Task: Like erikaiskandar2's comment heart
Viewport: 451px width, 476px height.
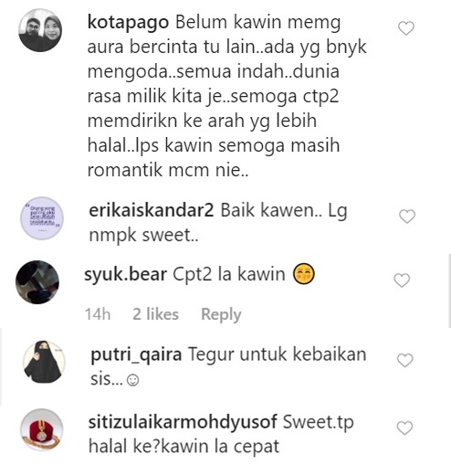Action: (x=407, y=217)
